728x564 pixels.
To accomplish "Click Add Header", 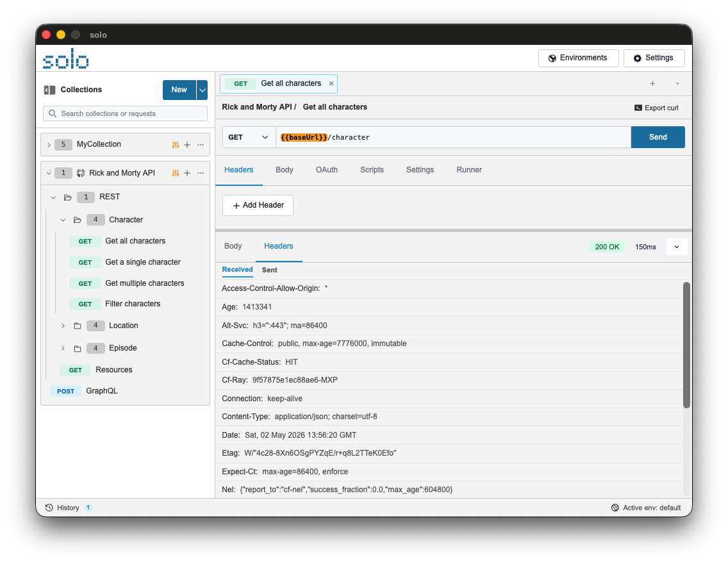I will pyautogui.click(x=258, y=205).
